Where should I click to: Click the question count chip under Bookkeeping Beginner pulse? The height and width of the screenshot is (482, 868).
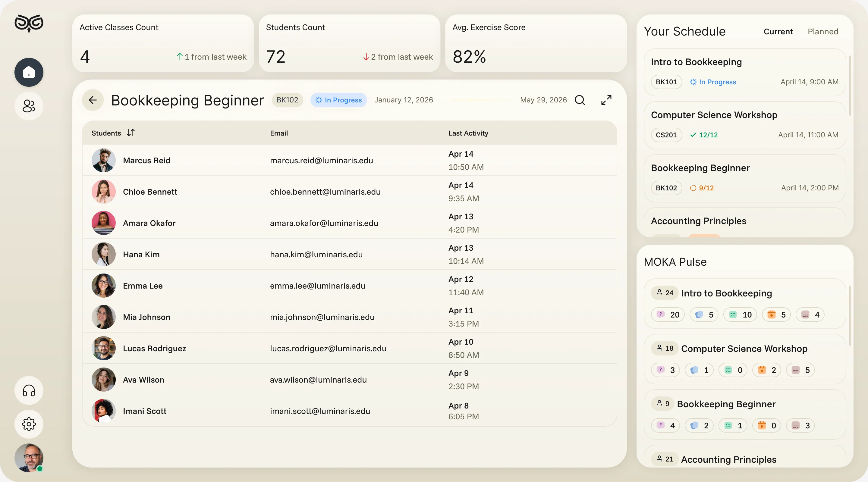click(665, 425)
